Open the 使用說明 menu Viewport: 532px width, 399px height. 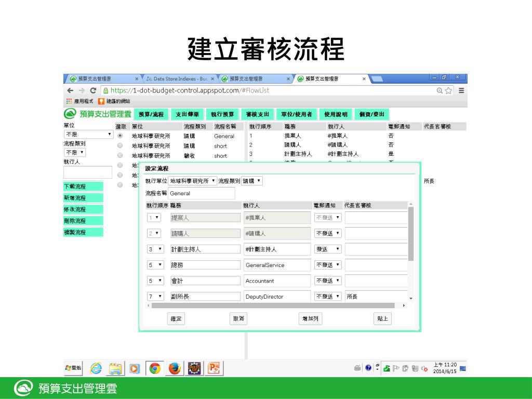click(336, 114)
